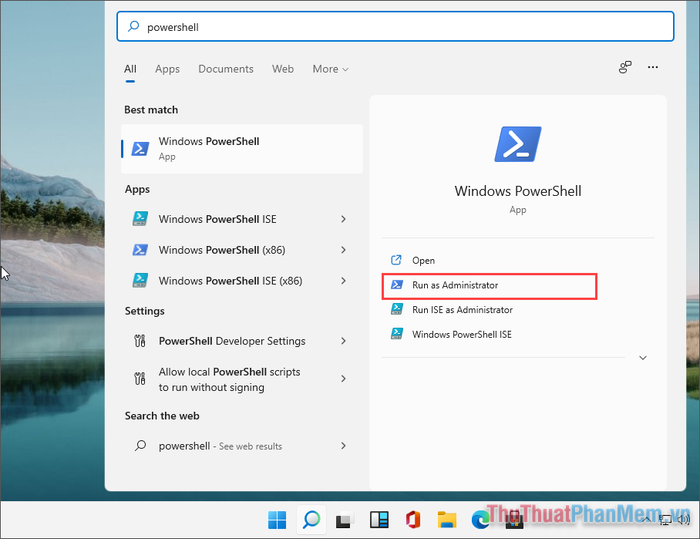Switch to the All tab

130,69
